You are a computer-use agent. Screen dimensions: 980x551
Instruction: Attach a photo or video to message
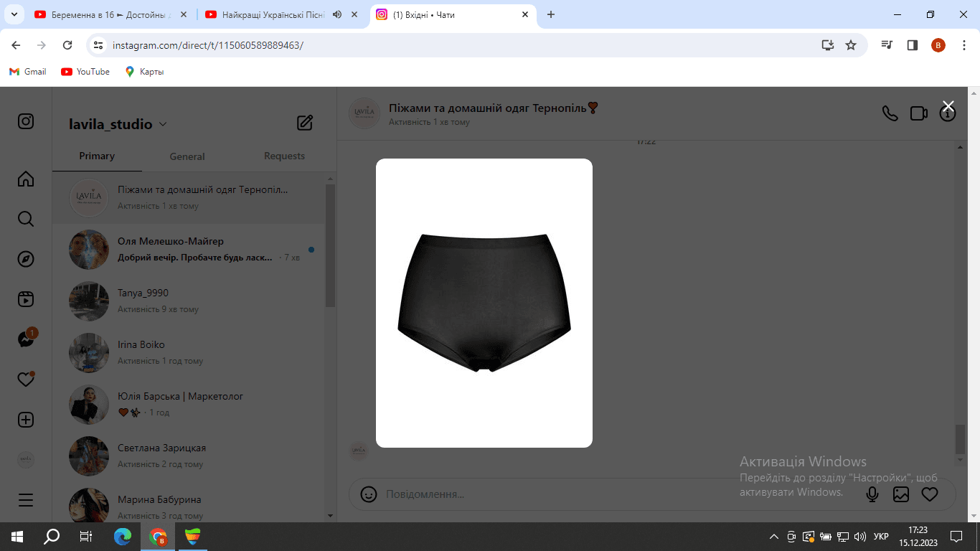[x=901, y=494]
